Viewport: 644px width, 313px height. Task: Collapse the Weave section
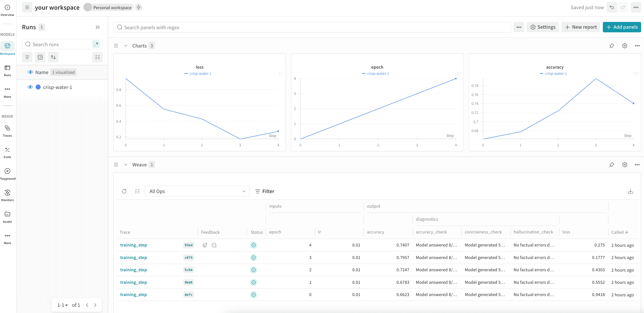[x=126, y=164]
